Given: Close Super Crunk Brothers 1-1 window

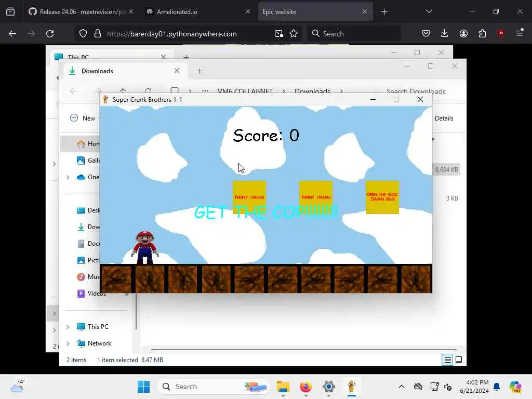Looking at the screenshot, I should coord(420,99).
